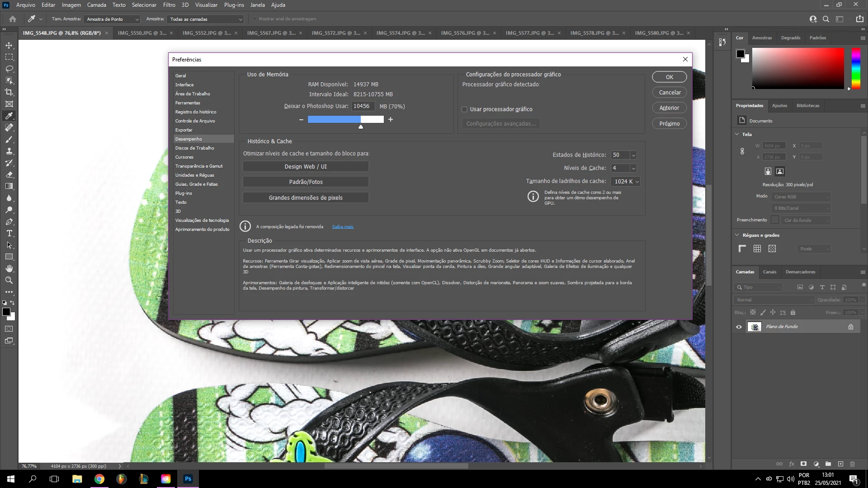868x488 pixels.
Task: Expand the Tam. Amostra dropdown
Action: tap(112, 19)
